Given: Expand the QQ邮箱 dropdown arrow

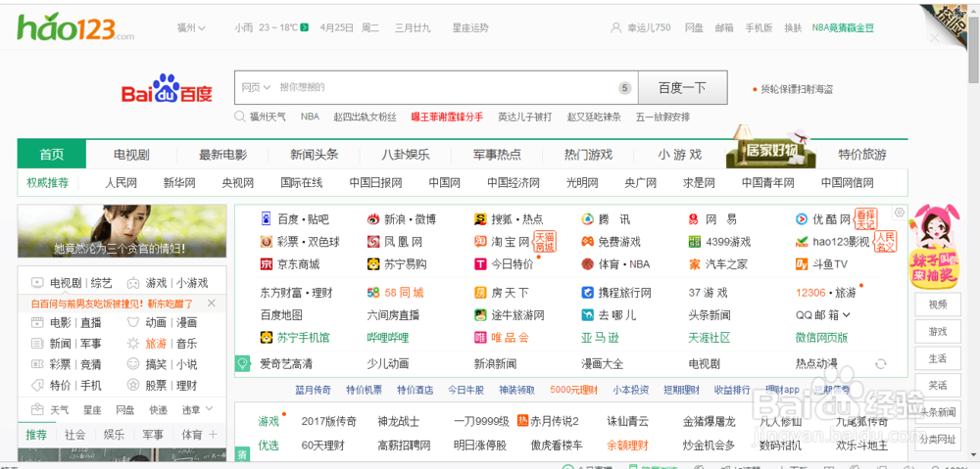Looking at the screenshot, I should coord(847,314).
